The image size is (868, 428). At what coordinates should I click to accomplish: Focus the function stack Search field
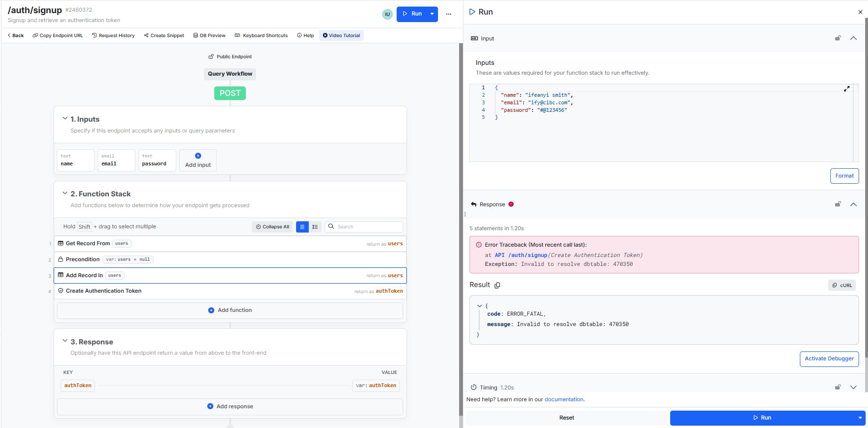364,227
